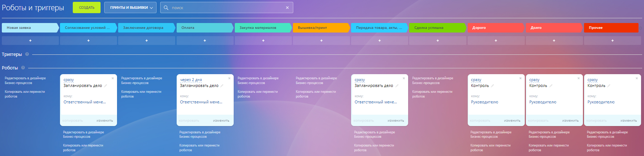Click изменить on 'через 2 дня' robot

tap(221, 121)
